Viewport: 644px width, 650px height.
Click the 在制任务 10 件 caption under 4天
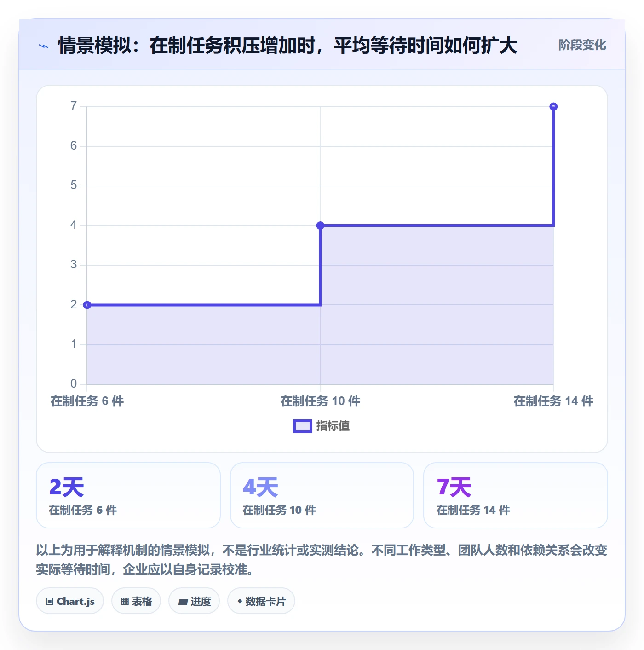click(x=279, y=510)
